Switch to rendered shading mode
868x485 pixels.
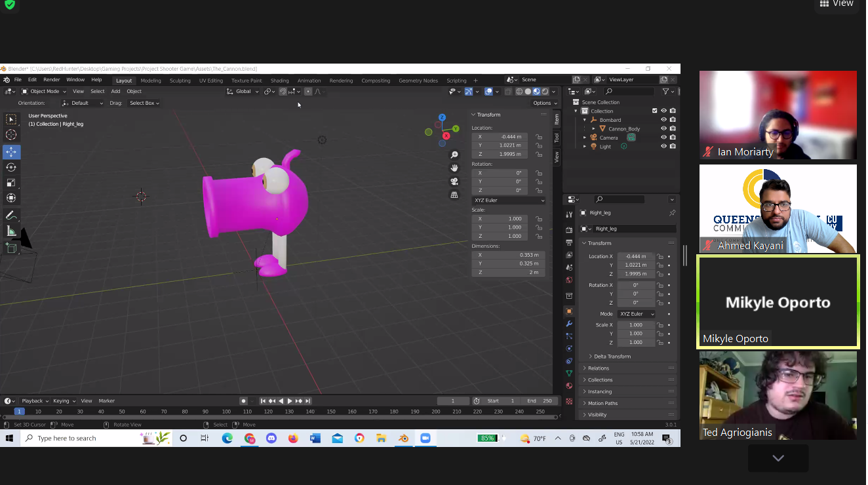click(545, 92)
